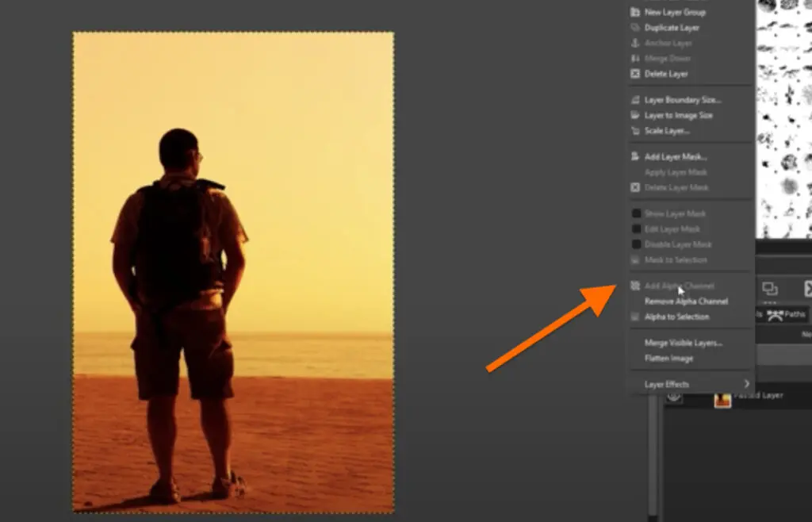The image size is (812, 522).
Task: Click the Add Layer Mask icon
Action: [x=635, y=157]
